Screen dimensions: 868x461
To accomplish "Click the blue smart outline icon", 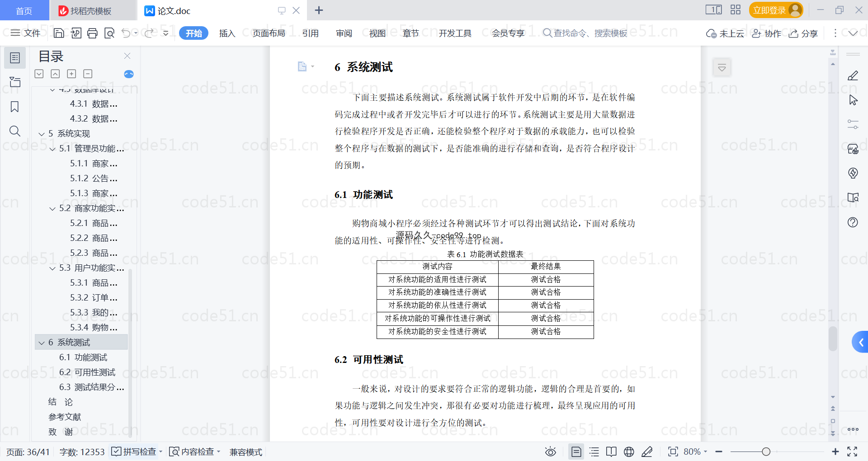I will 129,74.
